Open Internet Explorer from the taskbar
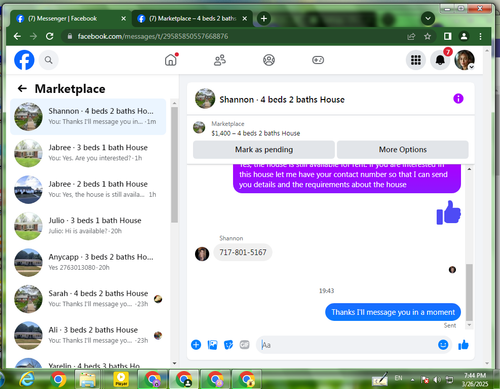This screenshot has height=389, width=500. click(27, 379)
